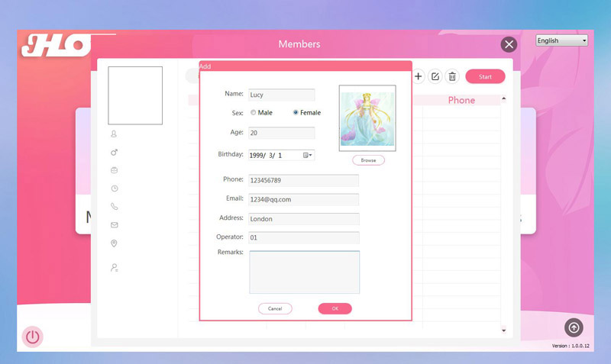Click into the Remarks text area
This screenshot has height=364, width=611.
click(x=304, y=272)
